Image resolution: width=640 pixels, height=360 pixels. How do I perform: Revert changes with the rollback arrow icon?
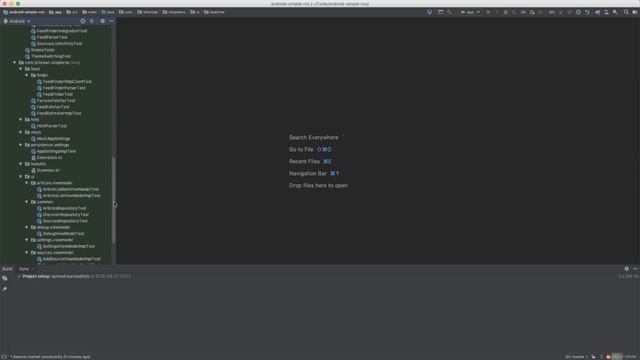coord(587,12)
